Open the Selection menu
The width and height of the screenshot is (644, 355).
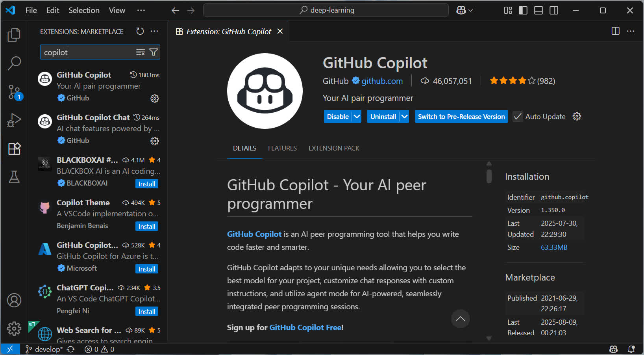[84, 11]
